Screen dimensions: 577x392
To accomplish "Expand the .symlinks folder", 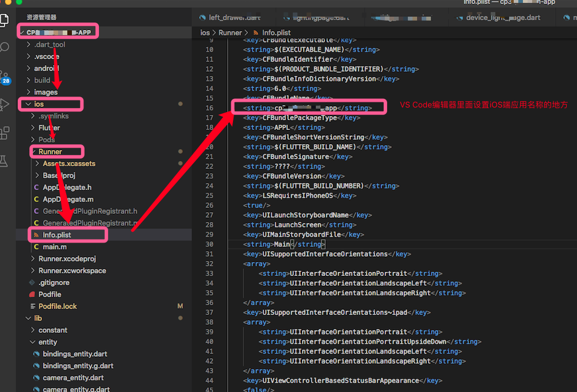I will (x=54, y=116).
